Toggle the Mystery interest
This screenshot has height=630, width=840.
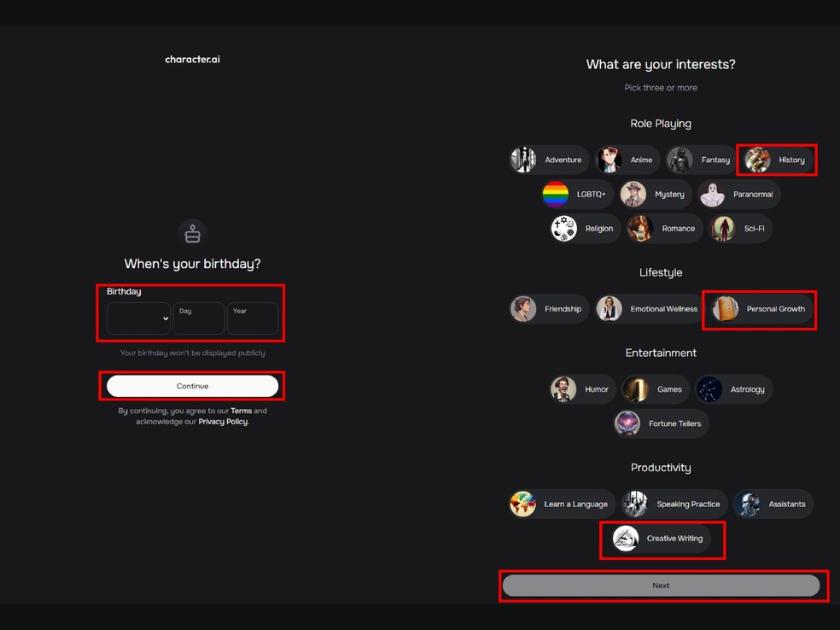pos(656,194)
